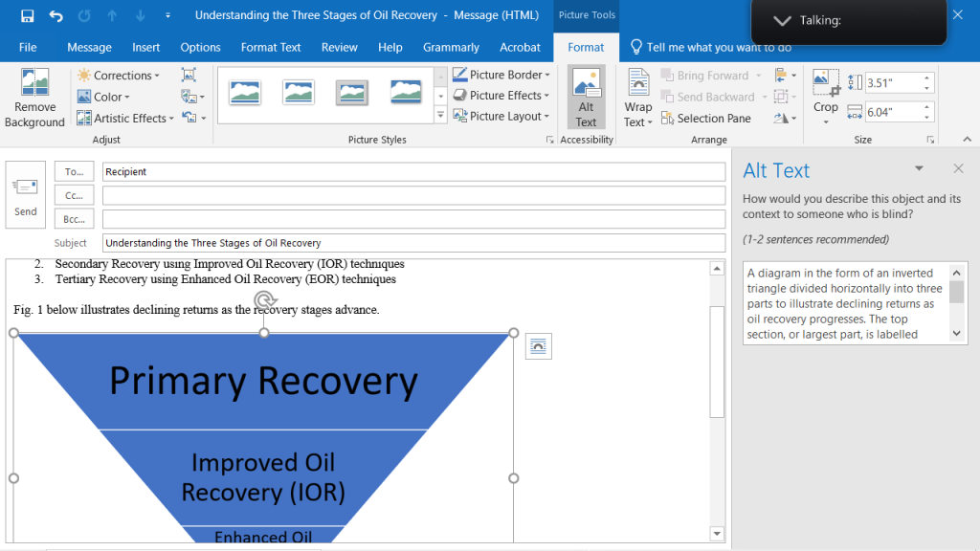980x551 pixels.
Task: Switch to the Options tab
Action: tap(200, 48)
